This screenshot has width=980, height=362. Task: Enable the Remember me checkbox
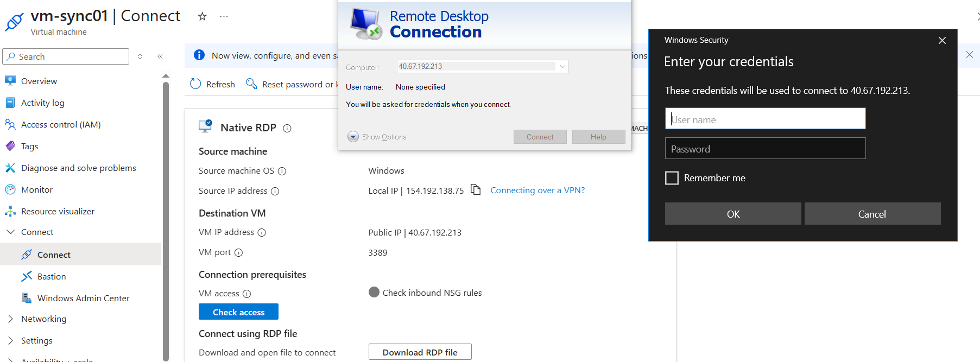[x=672, y=178]
